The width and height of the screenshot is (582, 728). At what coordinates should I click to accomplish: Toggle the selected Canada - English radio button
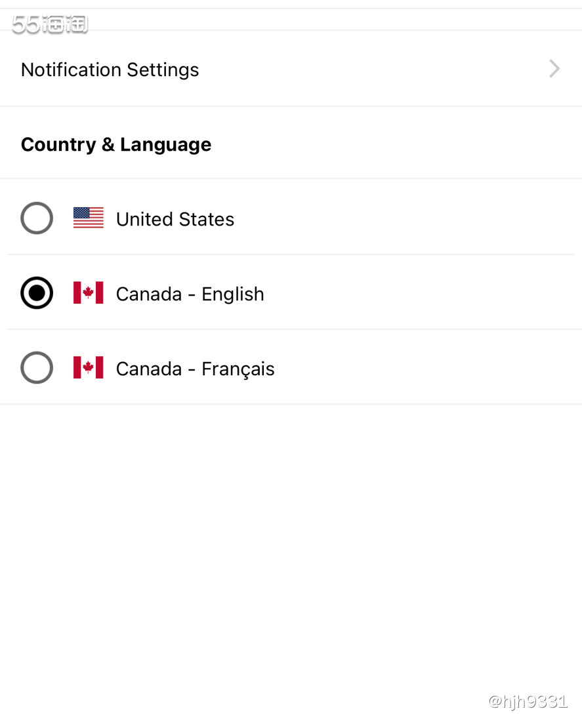pyautogui.click(x=37, y=293)
